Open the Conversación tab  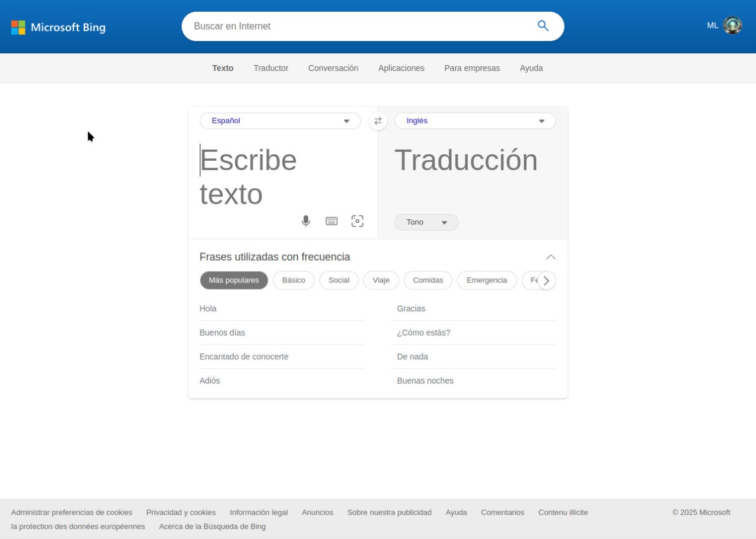click(x=333, y=68)
